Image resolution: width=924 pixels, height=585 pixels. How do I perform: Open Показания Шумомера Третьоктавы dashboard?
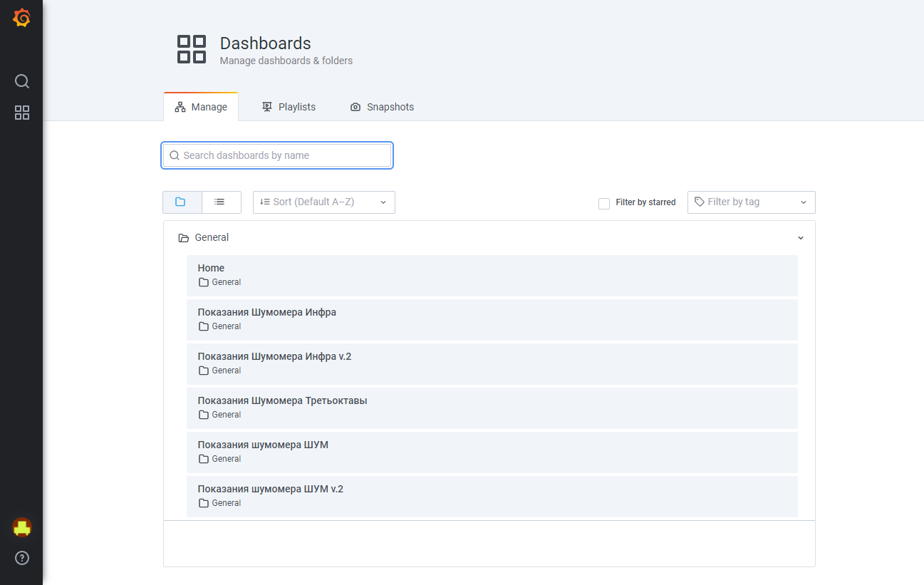(282, 400)
